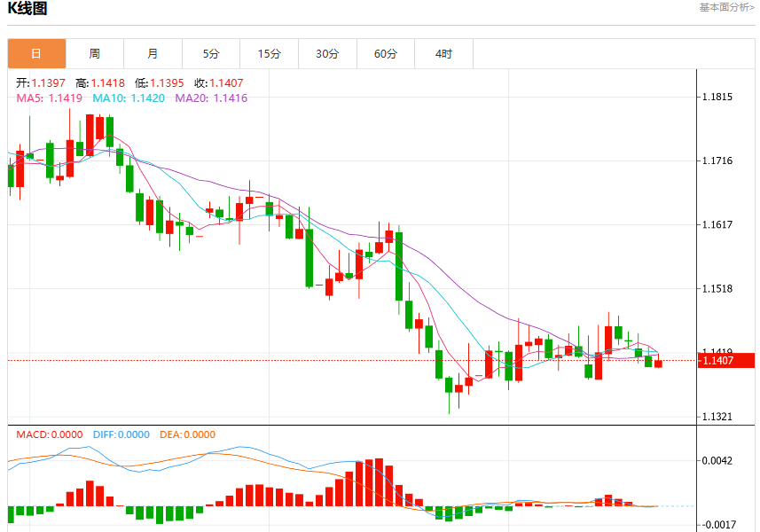Click the MA5 indicator label
760x532 pixels.
click(x=50, y=98)
